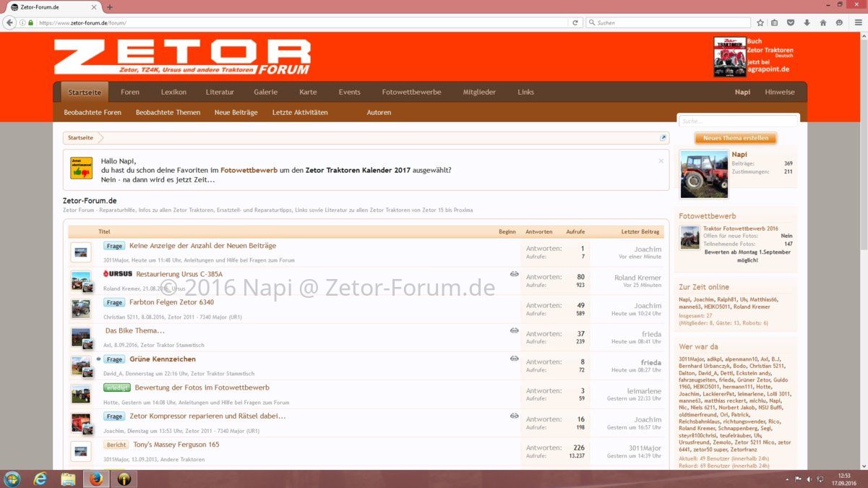This screenshot has height=488, width=868.
Task: Open the volume speaker tray icon
Action: tap(809, 479)
